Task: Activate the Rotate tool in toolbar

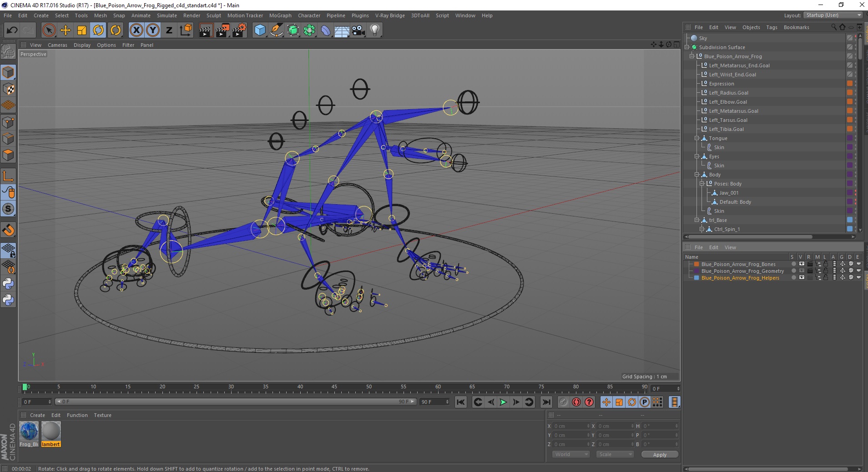Action: pyautogui.click(x=99, y=30)
